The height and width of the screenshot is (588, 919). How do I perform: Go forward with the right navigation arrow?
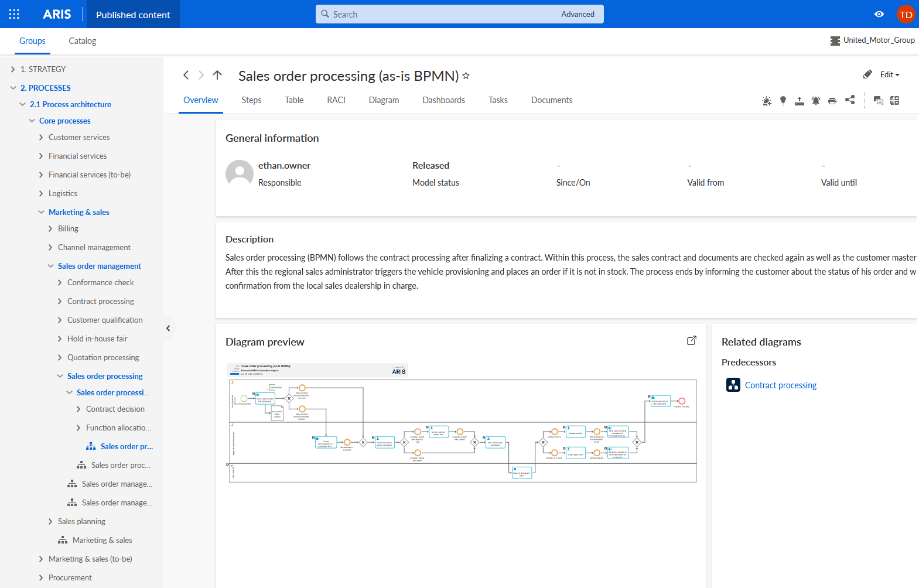click(x=201, y=75)
